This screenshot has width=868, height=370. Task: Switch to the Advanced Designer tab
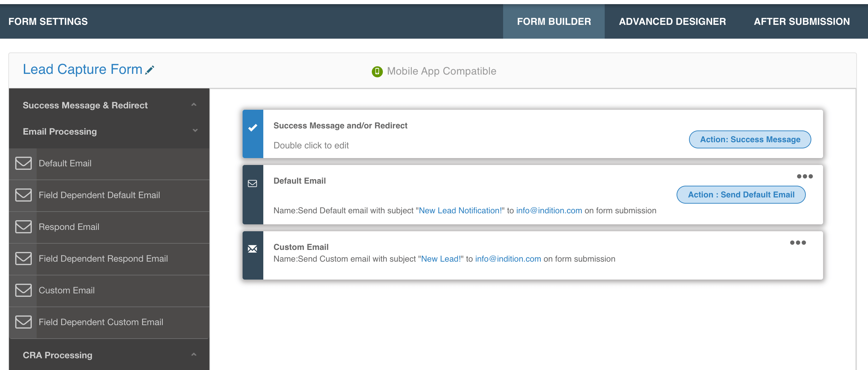(x=672, y=21)
